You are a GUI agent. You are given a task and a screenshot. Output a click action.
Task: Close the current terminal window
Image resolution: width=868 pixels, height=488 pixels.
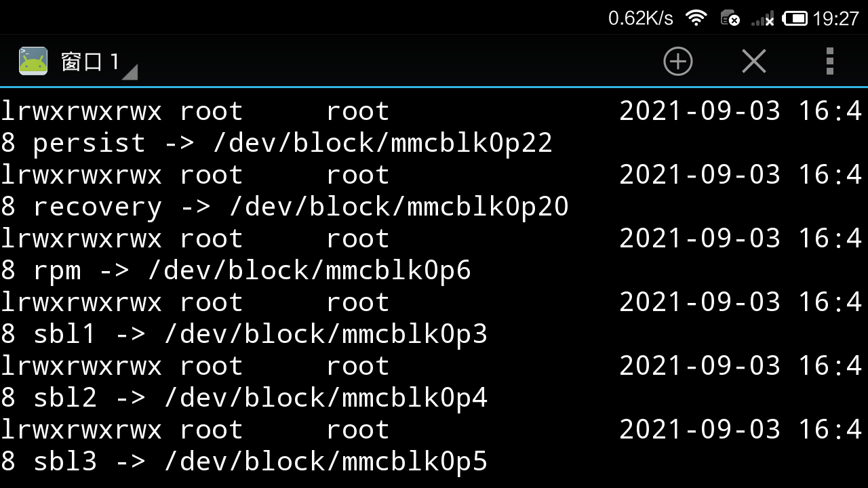click(753, 61)
